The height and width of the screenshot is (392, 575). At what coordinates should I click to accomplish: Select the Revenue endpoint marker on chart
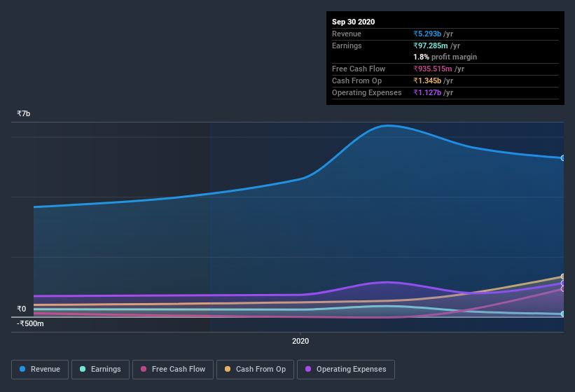pyautogui.click(x=563, y=158)
